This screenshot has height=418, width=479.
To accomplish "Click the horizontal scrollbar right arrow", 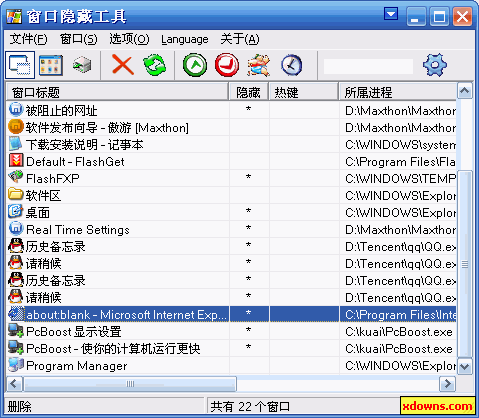I will [447, 384].
